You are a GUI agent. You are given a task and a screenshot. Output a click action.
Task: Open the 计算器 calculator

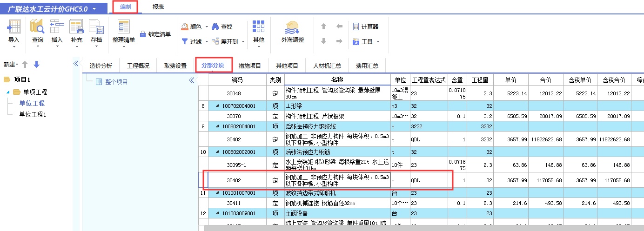tap(356, 27)
